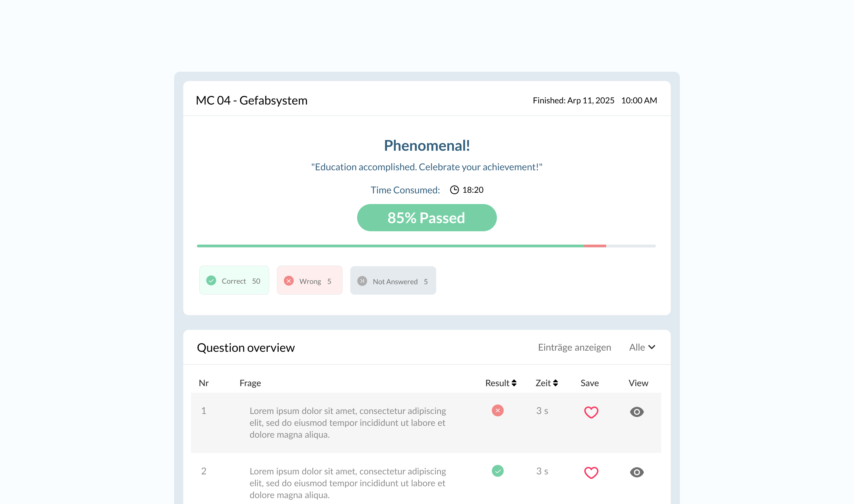The image size is (854, 504).
Task: Select the Not Answered 5 badge
Action: tap(393, 281)
